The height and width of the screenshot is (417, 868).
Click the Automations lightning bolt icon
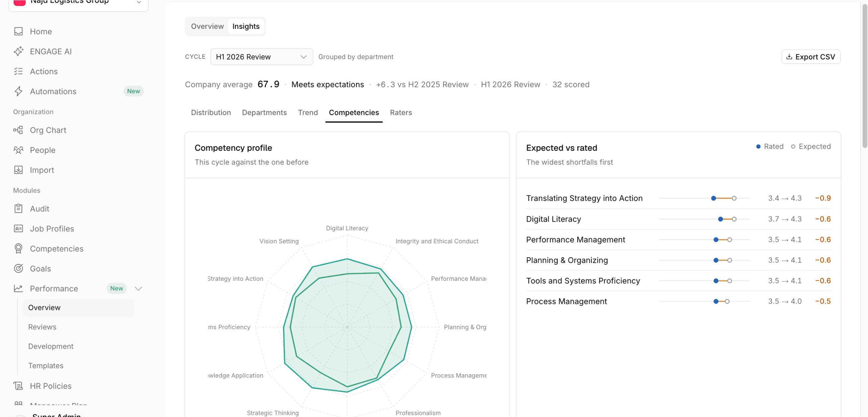click(18, 91)
